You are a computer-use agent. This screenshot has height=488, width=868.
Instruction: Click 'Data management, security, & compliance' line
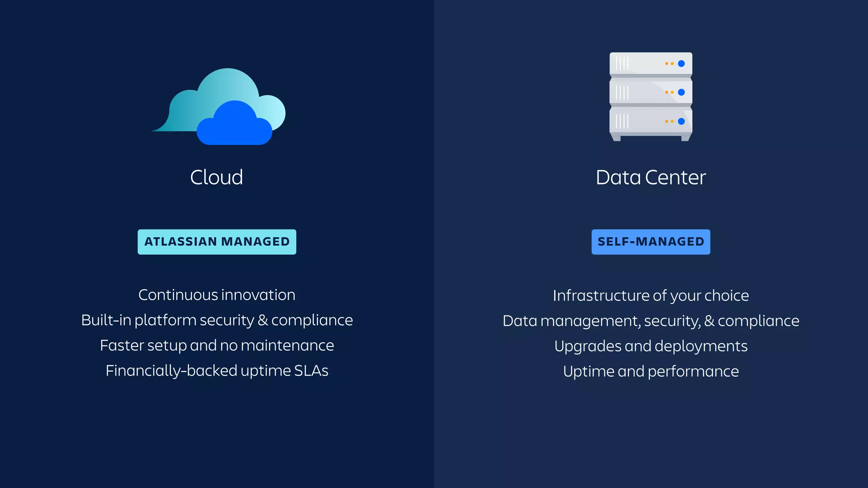[x=651, y=321]
